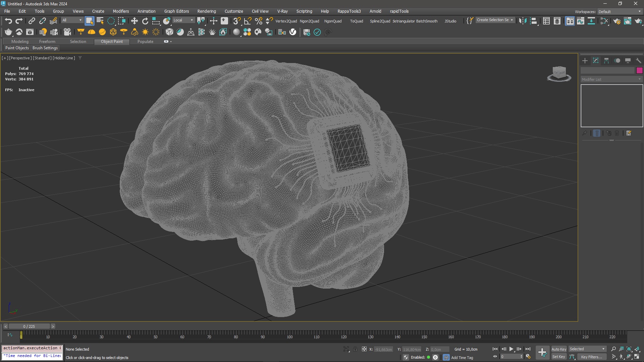Open the Utilities wrench panel icon

coord(638,61)
